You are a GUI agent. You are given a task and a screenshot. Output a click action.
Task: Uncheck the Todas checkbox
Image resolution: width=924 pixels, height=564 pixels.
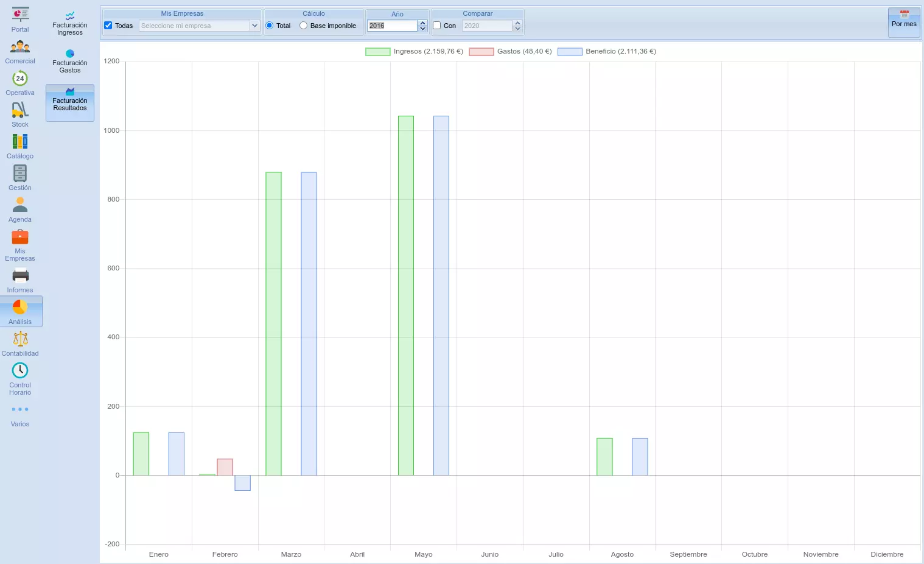(x=108, y=26)
